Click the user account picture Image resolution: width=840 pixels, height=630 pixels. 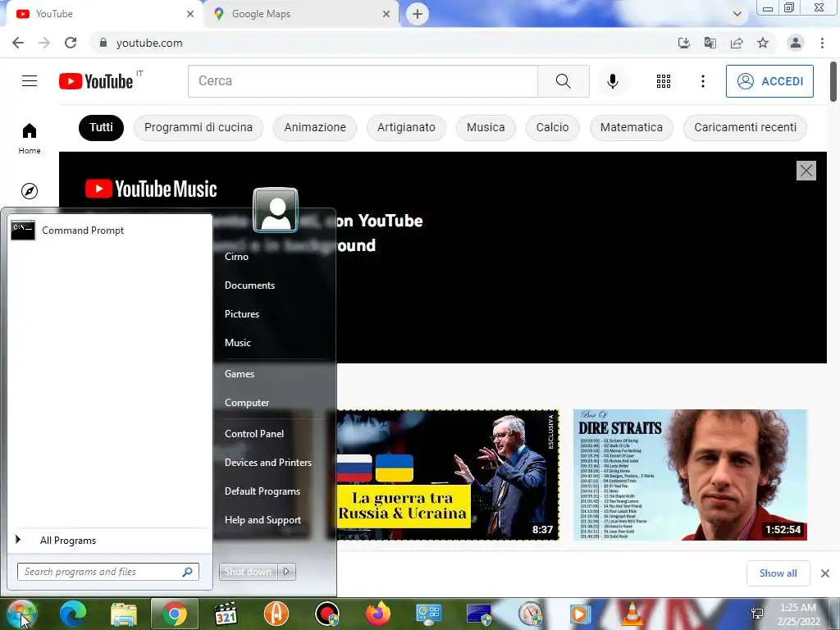(276, 210)
